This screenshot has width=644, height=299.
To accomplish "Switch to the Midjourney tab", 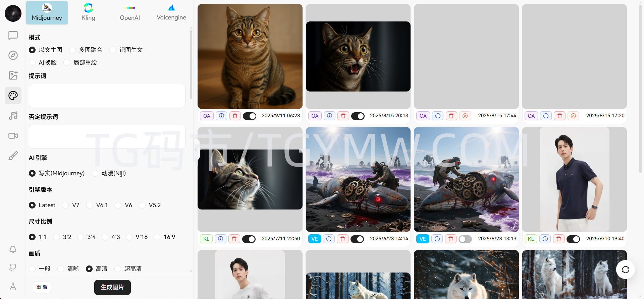I will click(47, 13).
